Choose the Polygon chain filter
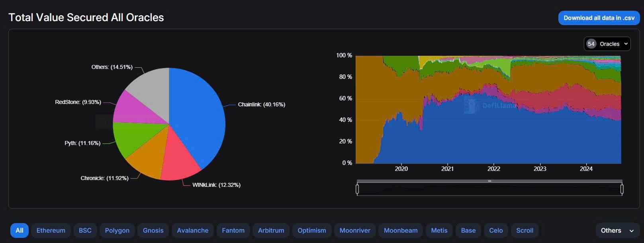This screenshot has width=644, height=243. [117, 230]
